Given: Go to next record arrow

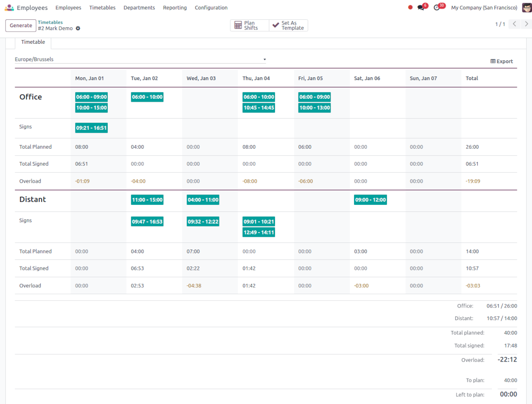Looking at the screenshot, I should pos(526,24).
